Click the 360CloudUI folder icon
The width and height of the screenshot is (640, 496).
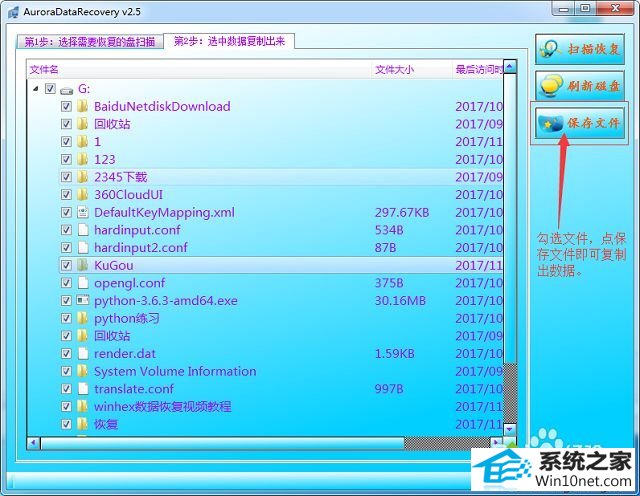82,194
